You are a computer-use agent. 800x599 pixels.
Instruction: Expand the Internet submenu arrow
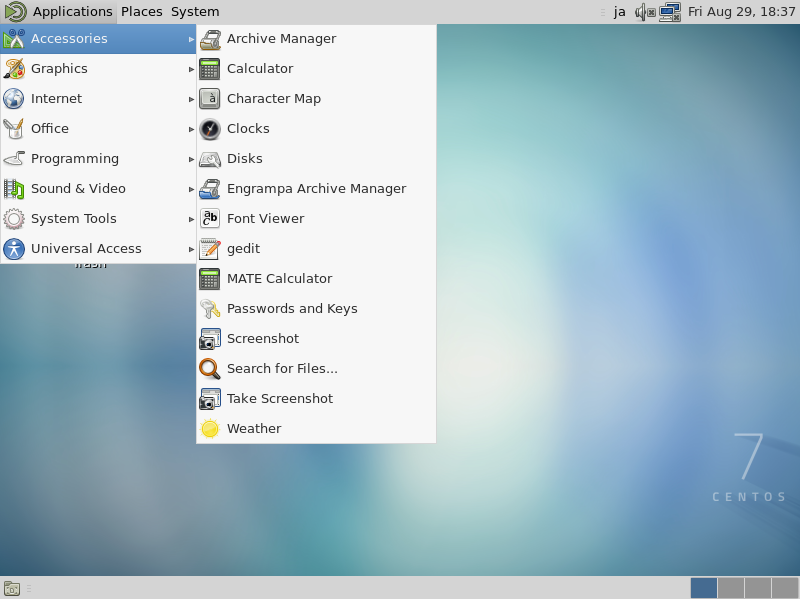[191, 99]
